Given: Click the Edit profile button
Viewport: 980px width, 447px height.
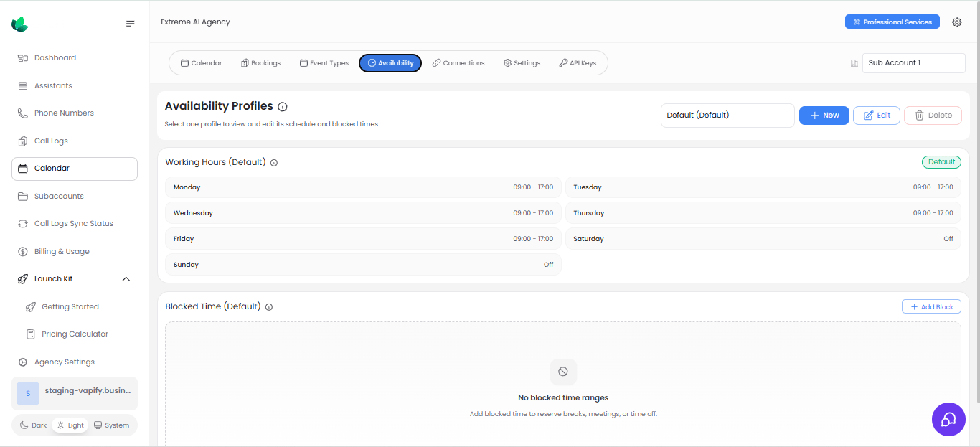Looking at the screenshot, I should pyautogui.click(x=877, y=116).
